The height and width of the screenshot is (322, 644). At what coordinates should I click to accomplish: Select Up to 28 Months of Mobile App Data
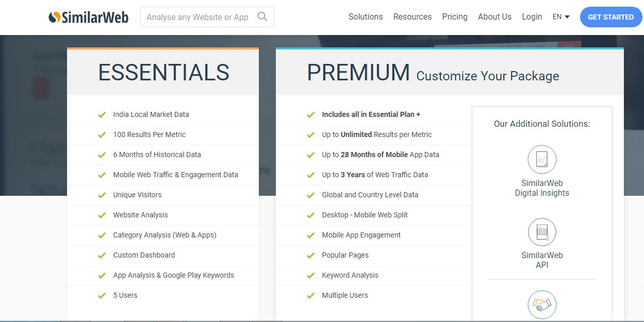coord(381,155)
